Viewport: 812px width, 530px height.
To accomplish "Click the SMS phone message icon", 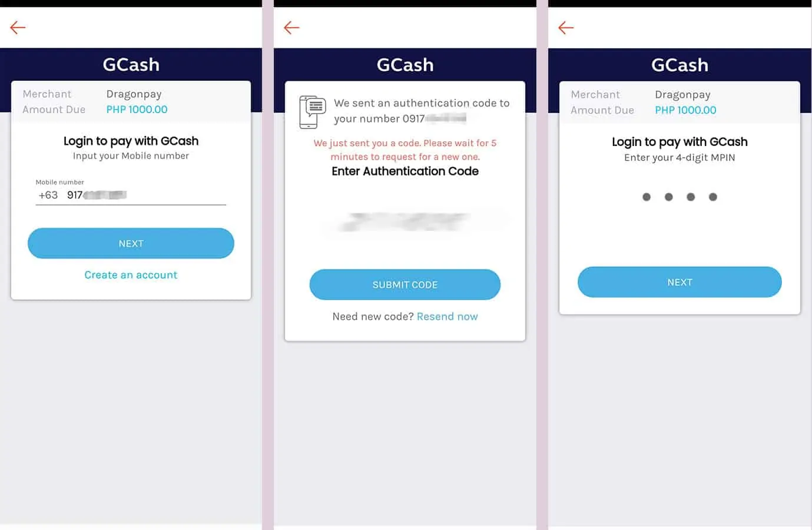I will tap(312, 112).
